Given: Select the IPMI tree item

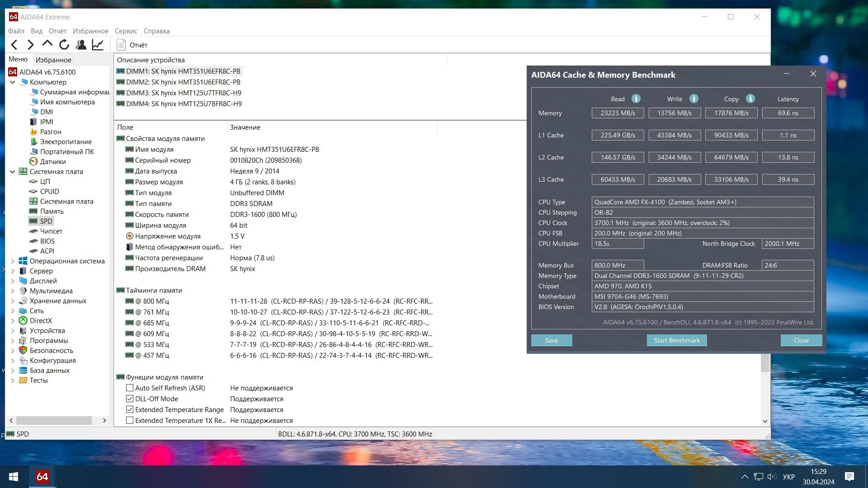Looking at the screenshot, I should tap(46, 122).
